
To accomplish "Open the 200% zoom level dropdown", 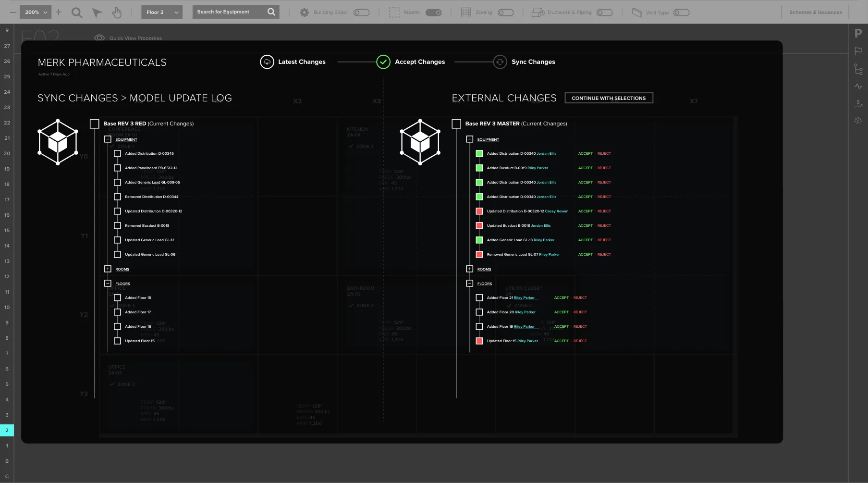I will (36, 12).
